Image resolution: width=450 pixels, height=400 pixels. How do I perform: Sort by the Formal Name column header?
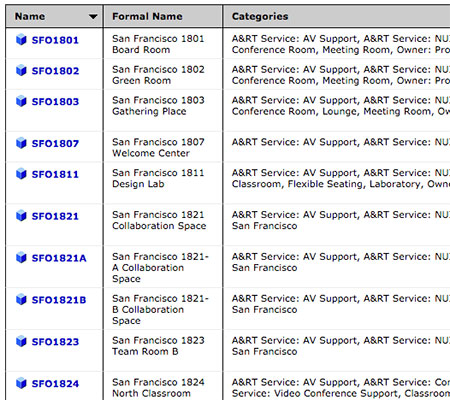(147, 16)
